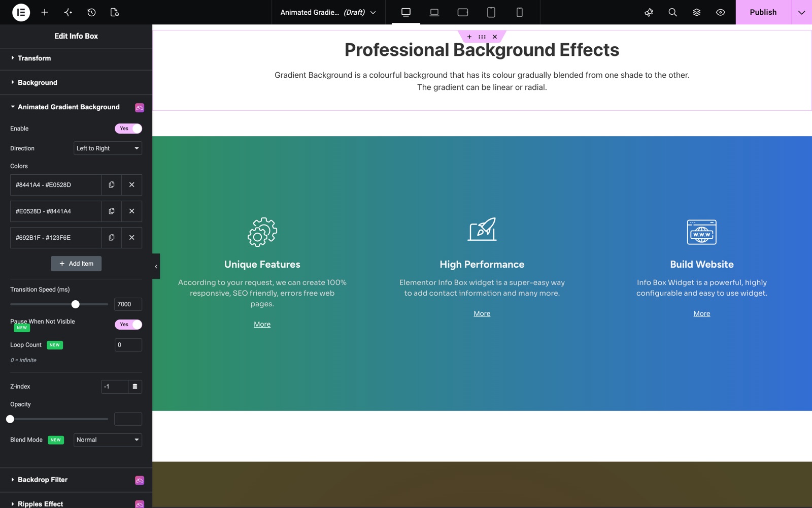Preview changes with eye icon
Image resolution: width=812 pixels, height=508 pixels.
click(720, 12)
